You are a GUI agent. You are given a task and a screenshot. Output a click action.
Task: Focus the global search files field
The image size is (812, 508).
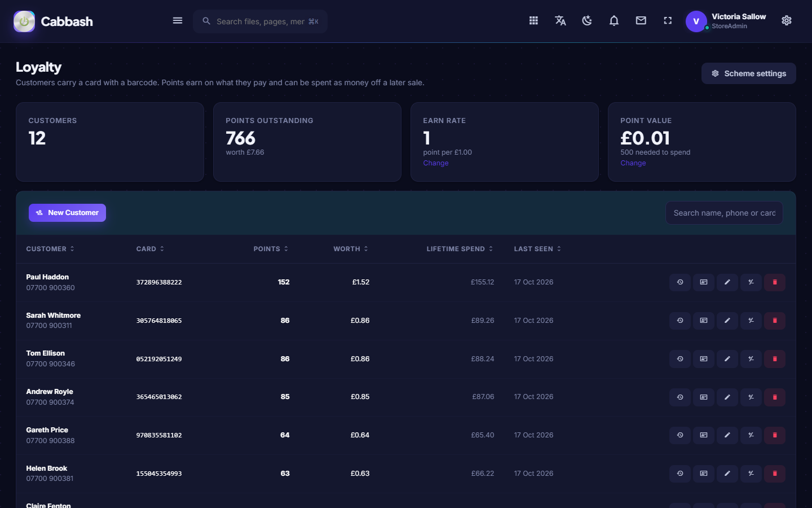pos(261,21)
